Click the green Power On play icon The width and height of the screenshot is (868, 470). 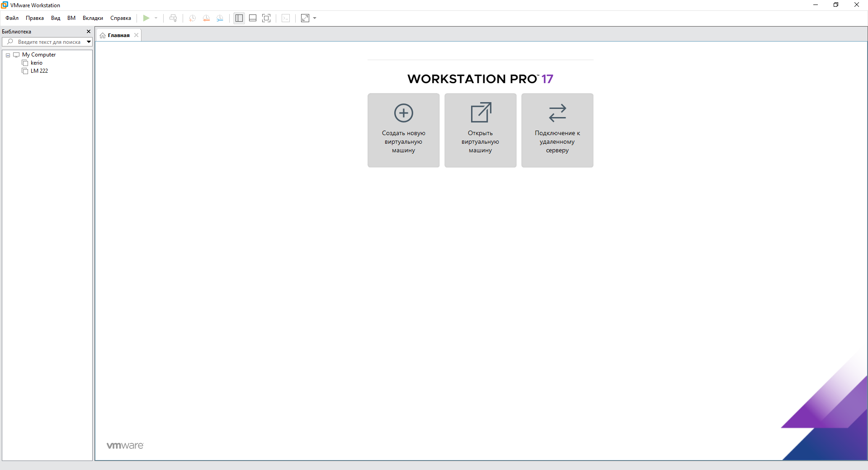pyautogui.click(x=146, y=18)
